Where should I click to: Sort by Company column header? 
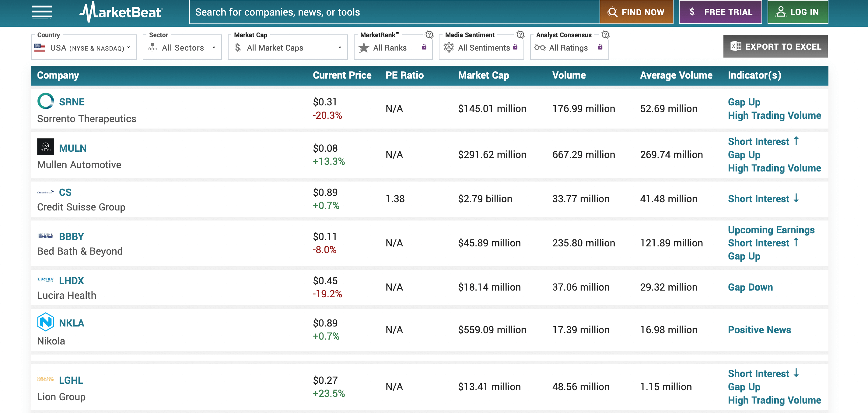[x=58, y=75]
